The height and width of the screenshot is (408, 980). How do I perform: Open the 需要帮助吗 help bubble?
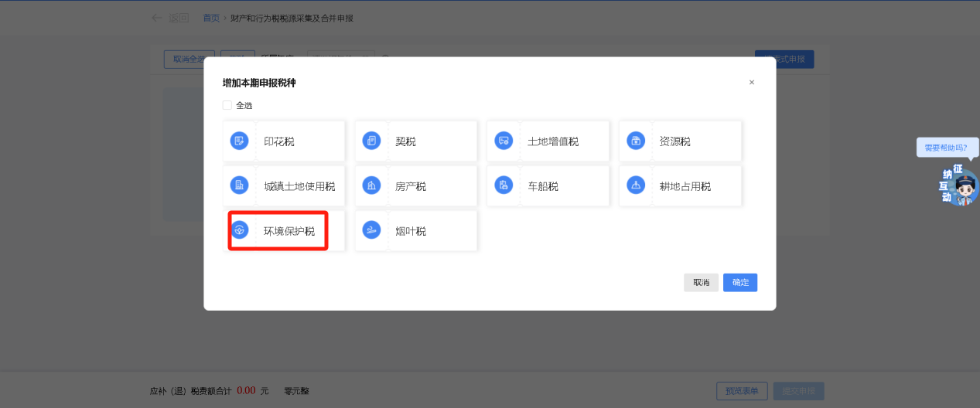947,147
